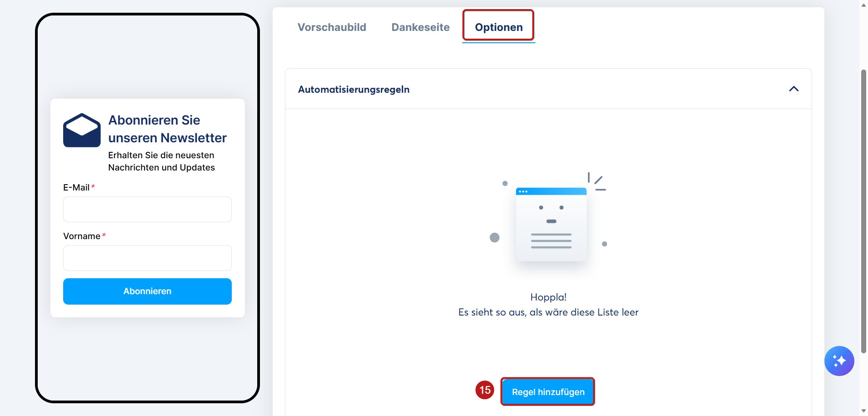Click the Vorname field label

pos(82,236)
